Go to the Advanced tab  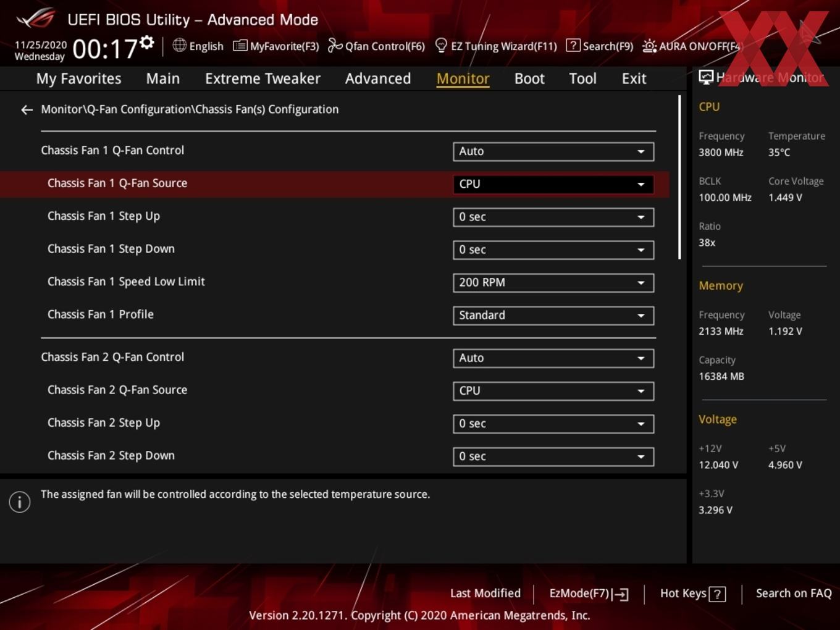378,78
